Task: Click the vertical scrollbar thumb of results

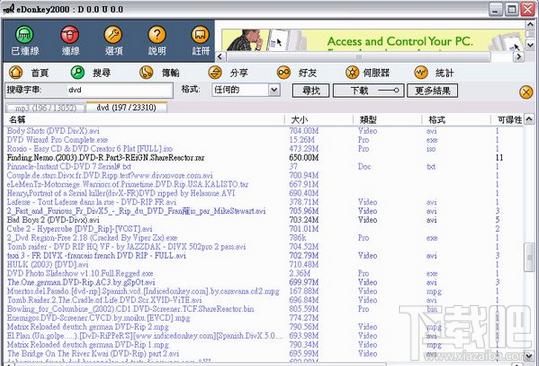Action: tap(529, 257)
